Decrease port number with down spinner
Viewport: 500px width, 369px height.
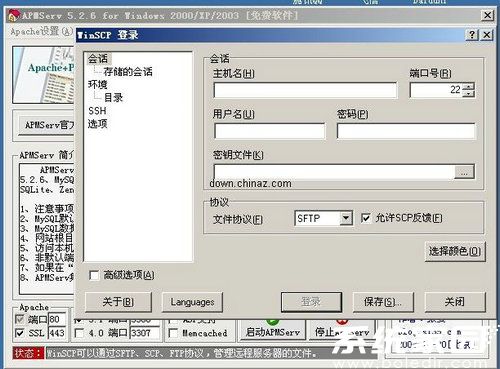coord(469,94)
